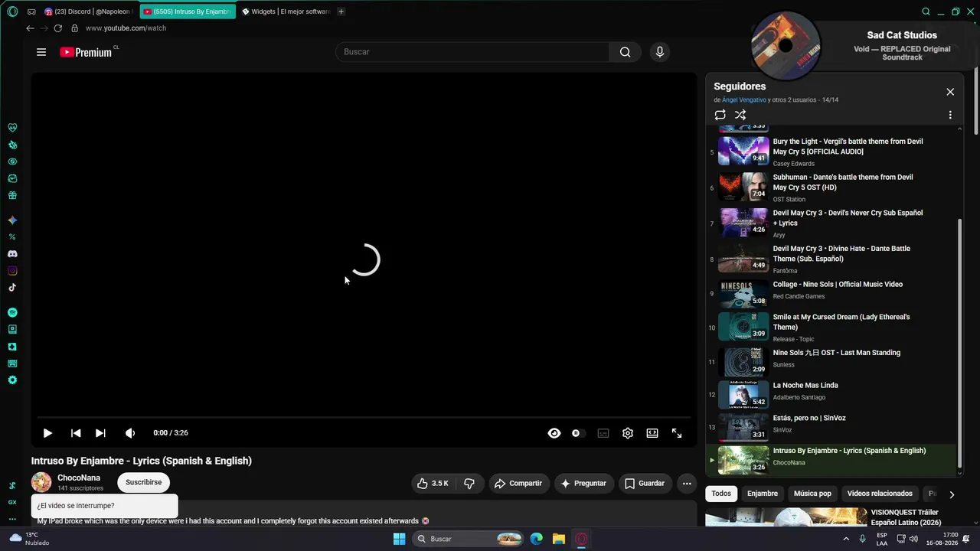Share the video using Compartir
This screenshot has height=551, width=980.
(518, 483)
